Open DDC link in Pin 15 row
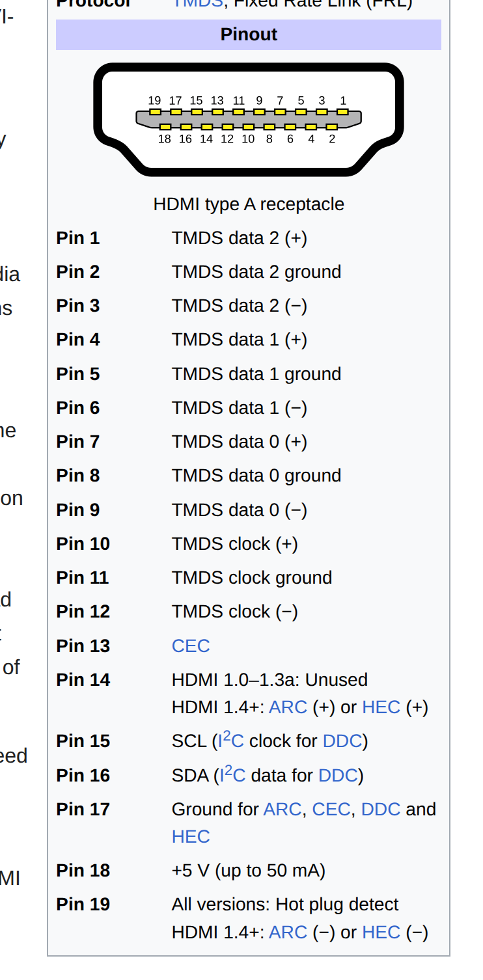 point(342,741)
